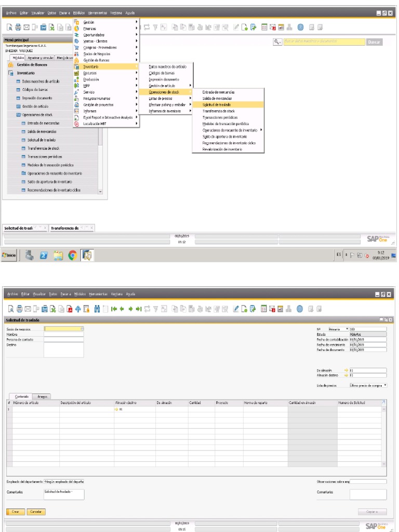Go to last data record arrow
The width and height of the screenshot is (399, 532).
[138, 309]
